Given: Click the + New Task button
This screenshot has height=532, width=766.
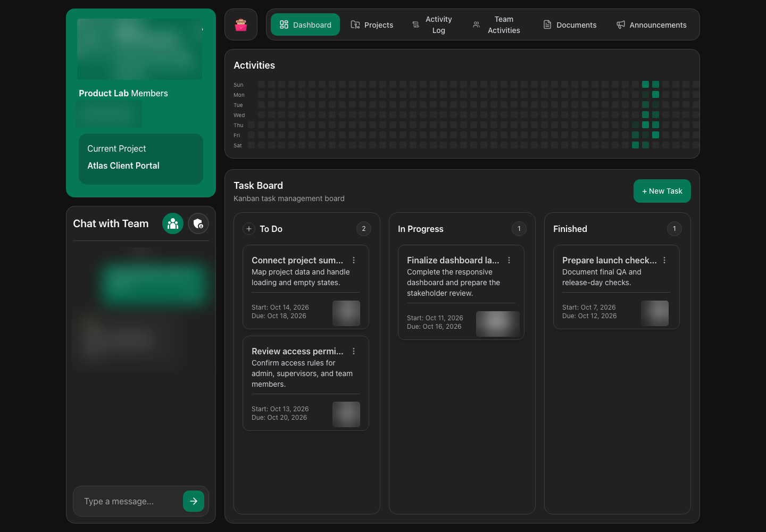Looking at the screenshot, I should 662,191.
